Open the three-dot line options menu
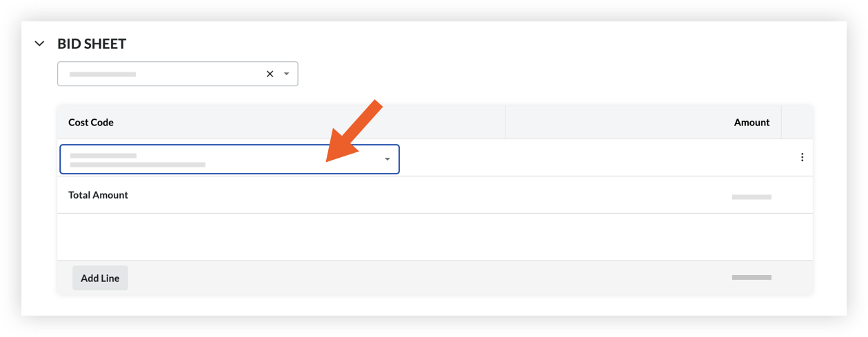The image size is (868, 337). [x=802, y=157]
